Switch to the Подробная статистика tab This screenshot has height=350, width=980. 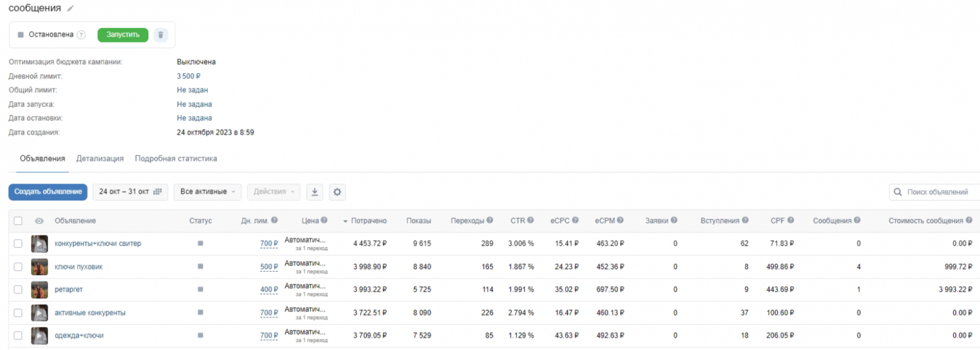tap(176, 158)
